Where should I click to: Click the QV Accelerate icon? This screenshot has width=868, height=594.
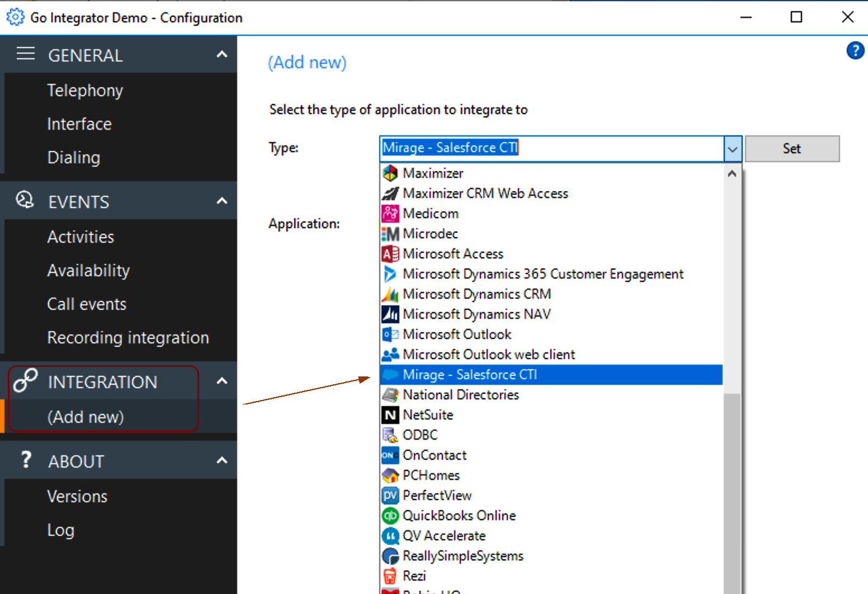[x=390, y=536]
